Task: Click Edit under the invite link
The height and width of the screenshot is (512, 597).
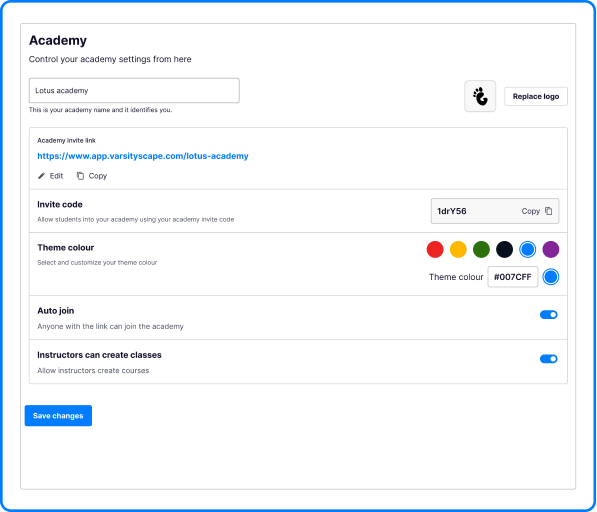Action: point(56,176)
